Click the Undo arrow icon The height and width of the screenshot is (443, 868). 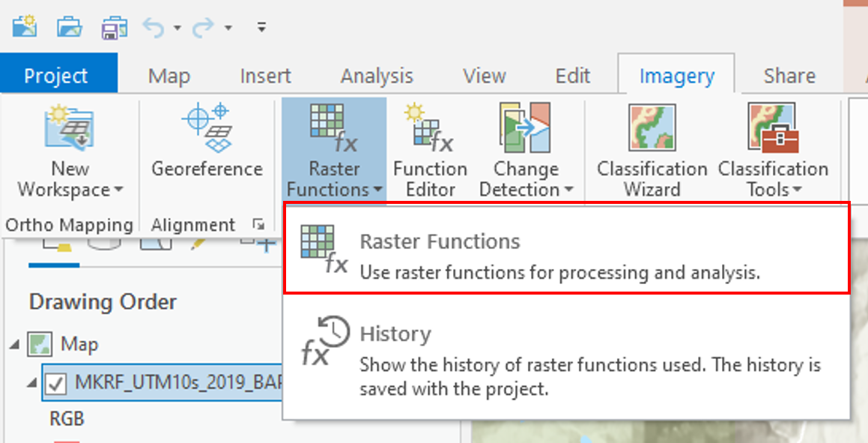tap(154, 28)
